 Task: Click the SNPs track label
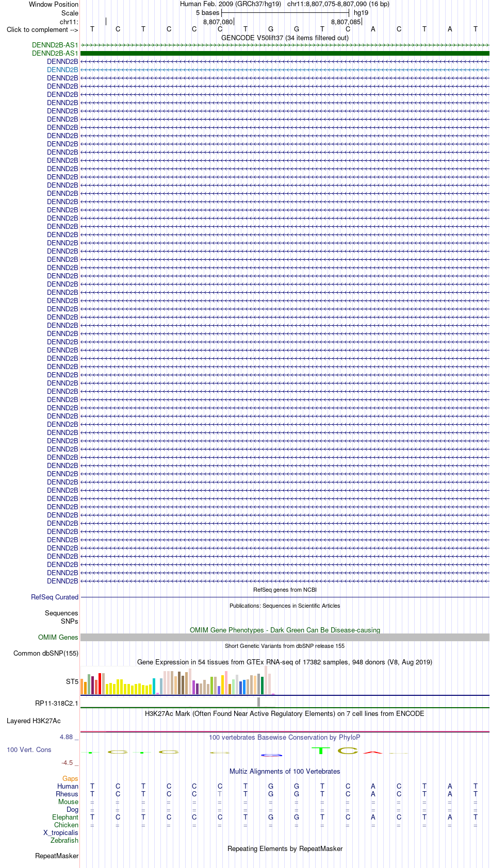[x=70, y=621]
